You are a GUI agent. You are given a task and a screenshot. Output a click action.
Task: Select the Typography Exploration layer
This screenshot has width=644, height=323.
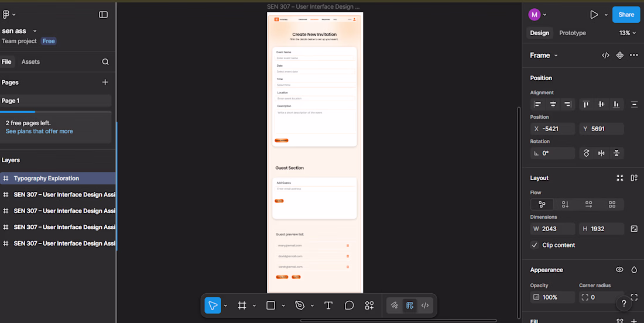57,178
